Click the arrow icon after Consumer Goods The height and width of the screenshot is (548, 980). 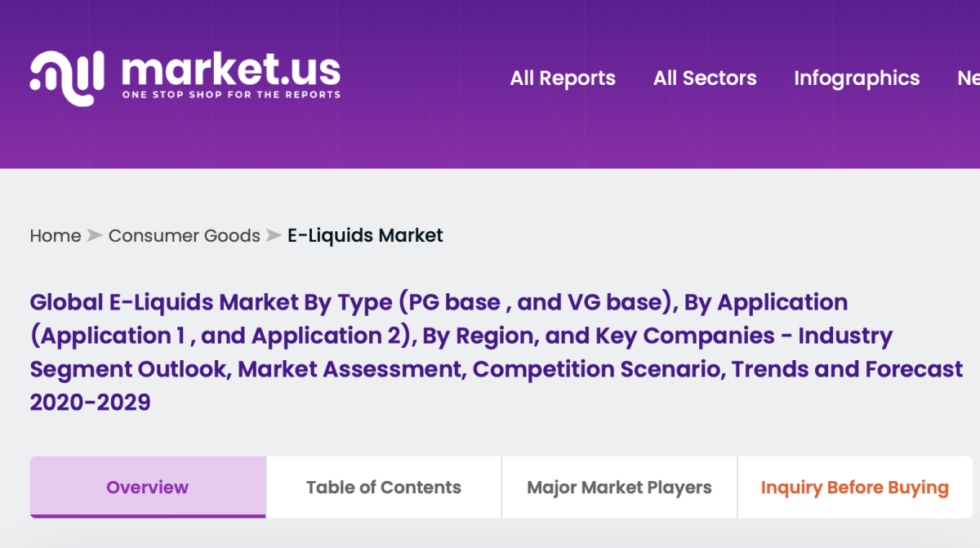[x=274, y=236]
